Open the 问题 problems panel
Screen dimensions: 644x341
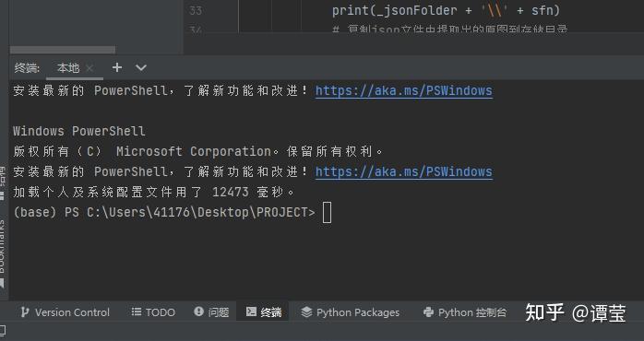[x=211, y=312]
